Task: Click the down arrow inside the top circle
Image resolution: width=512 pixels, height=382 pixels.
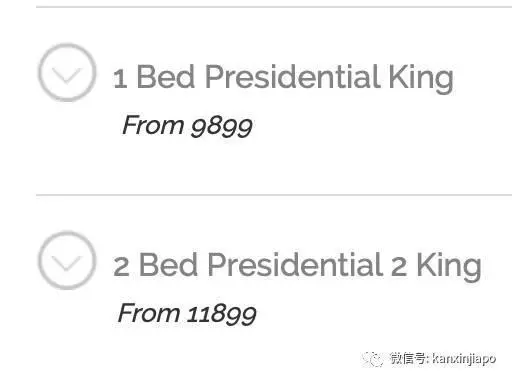Action: point(67,75)
